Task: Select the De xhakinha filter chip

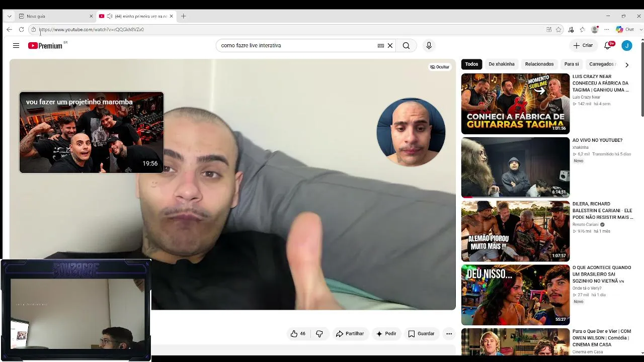Action: (502, 64)
